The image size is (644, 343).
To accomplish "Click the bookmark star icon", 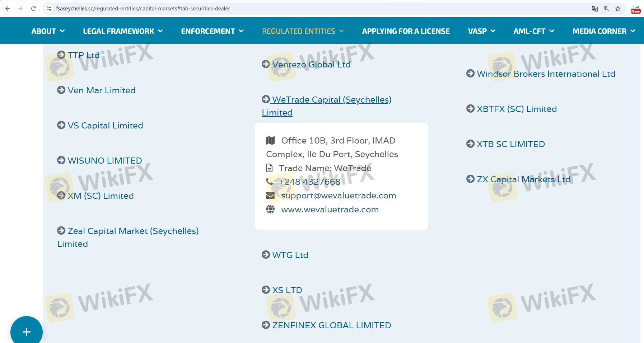I will (x=618, y=9).
